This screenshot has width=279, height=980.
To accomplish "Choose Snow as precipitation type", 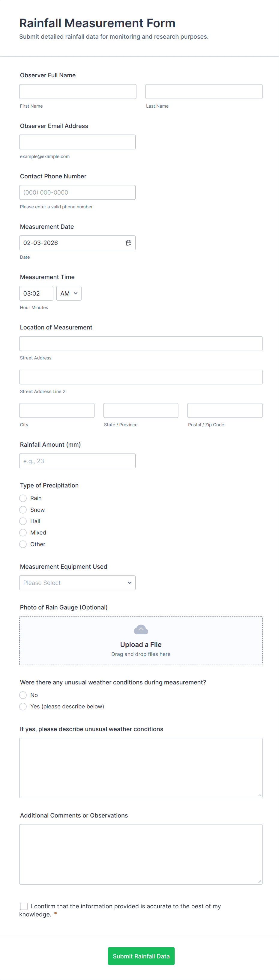I will coord(23,510).
